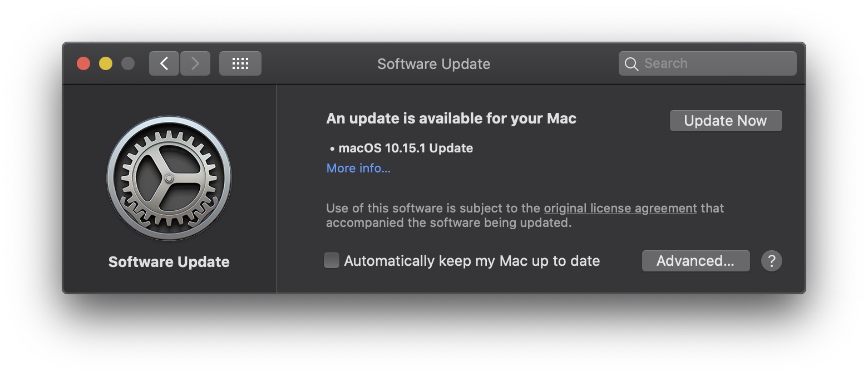The height and width of the screenshot is (376, 868).
Task: Click the bullet next to macOS 10.15.1 Update
Action: [x=332, y=148]
